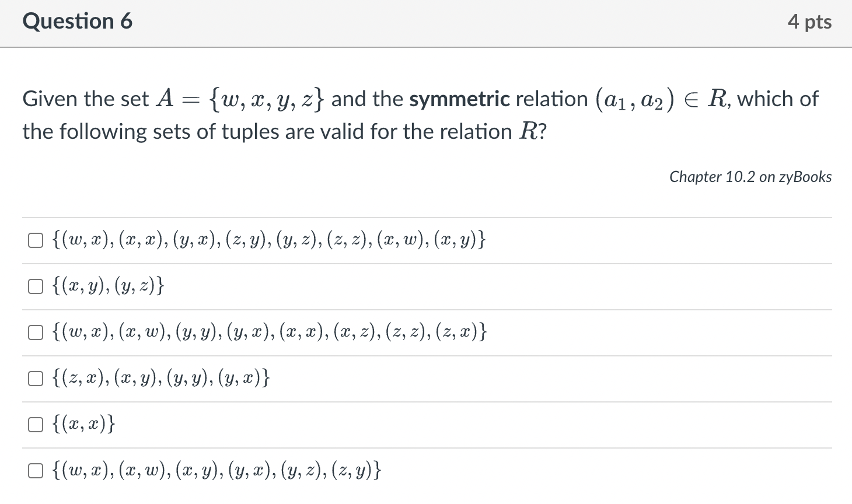This screenshot has width=852, height=504.
Task: Click the bold word symmetric
Action: click(460, 99)
